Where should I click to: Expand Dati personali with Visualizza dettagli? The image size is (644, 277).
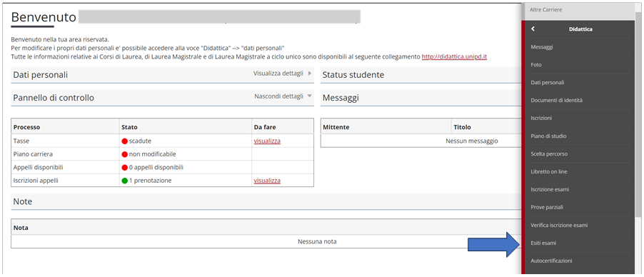point(283,74)
